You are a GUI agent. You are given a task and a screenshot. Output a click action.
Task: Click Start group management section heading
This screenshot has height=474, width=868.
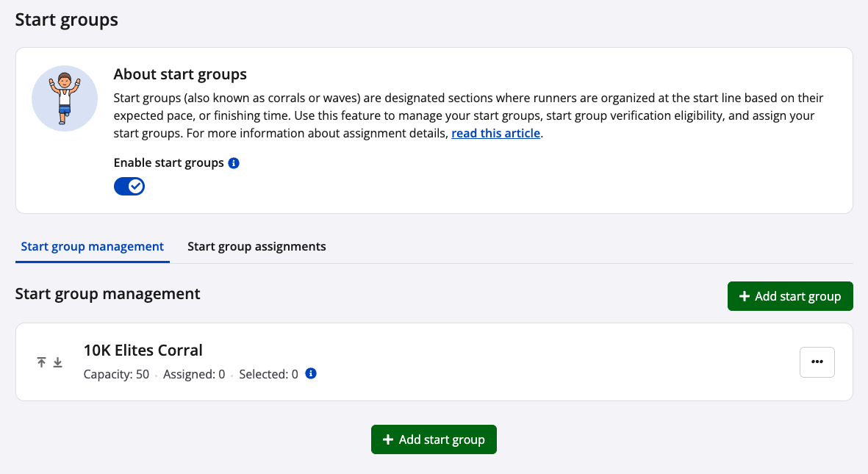pos(107,294)
